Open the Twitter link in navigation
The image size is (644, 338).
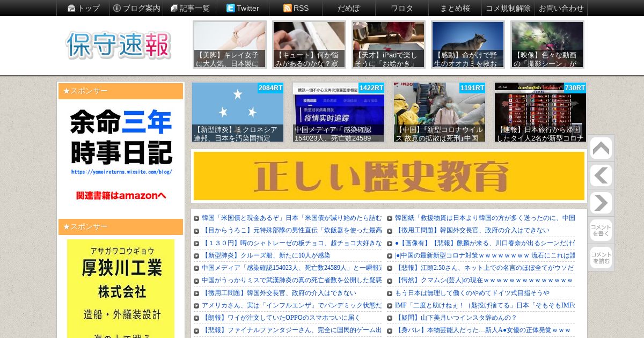[x=243, y=8]
